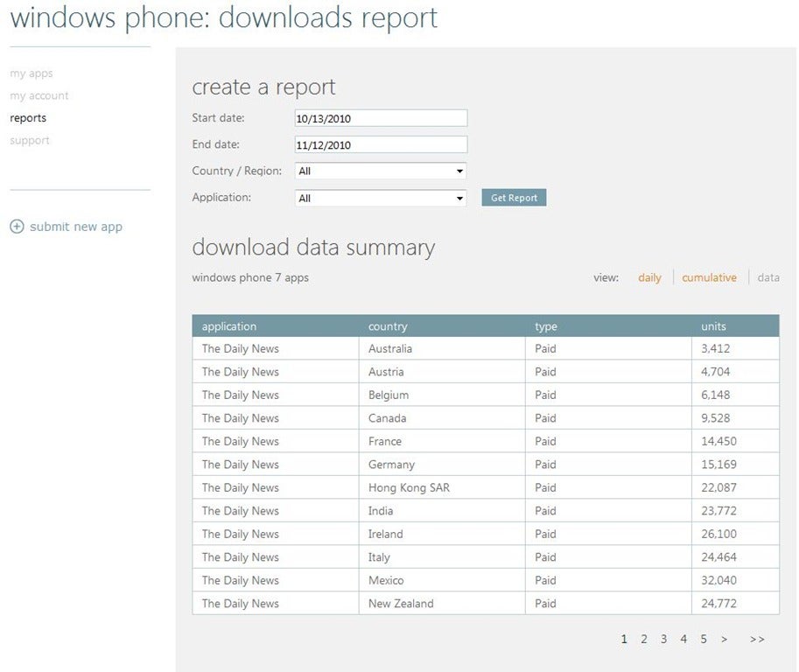Open support in sidebar menu
Image resolution: width=799 pixels, height=672 pixels.
(x=30, y=140)
